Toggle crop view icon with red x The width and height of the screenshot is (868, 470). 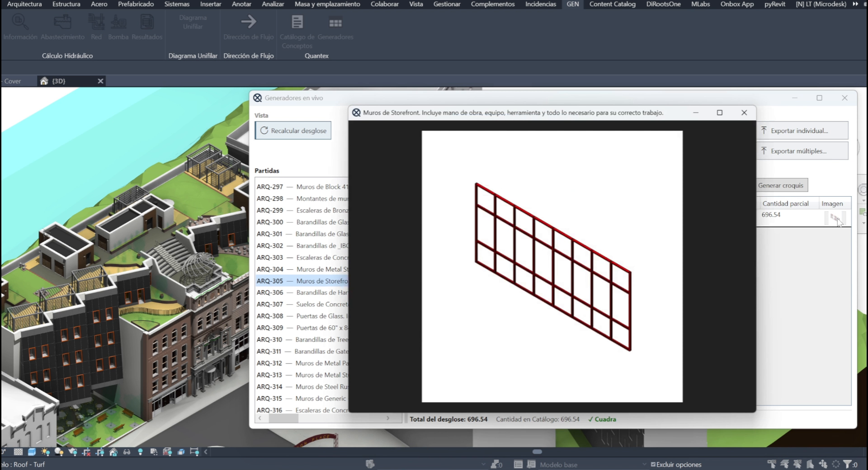[86, 452]
